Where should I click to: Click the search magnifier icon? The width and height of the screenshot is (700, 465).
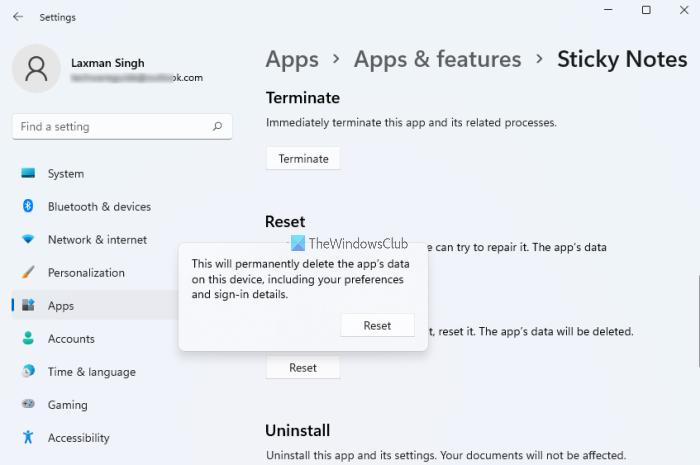[x=217, y=127]
